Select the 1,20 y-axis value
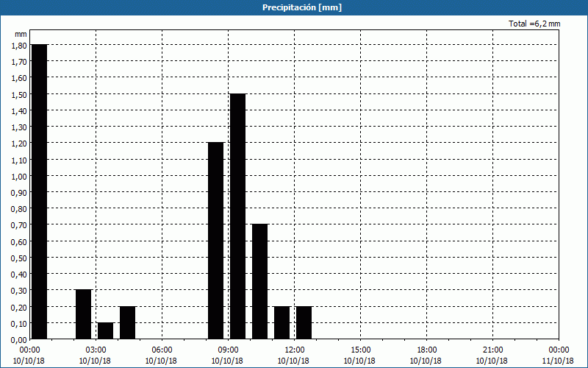This screenshot has height=368, width=588. pos(19,144)
